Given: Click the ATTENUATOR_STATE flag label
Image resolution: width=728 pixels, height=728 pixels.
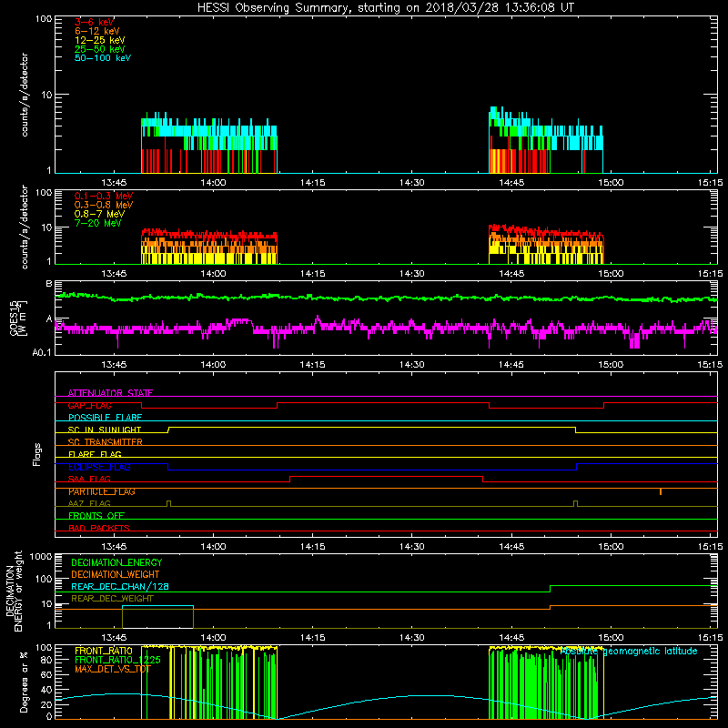Looking at the screenshot, I should (110, 393).
